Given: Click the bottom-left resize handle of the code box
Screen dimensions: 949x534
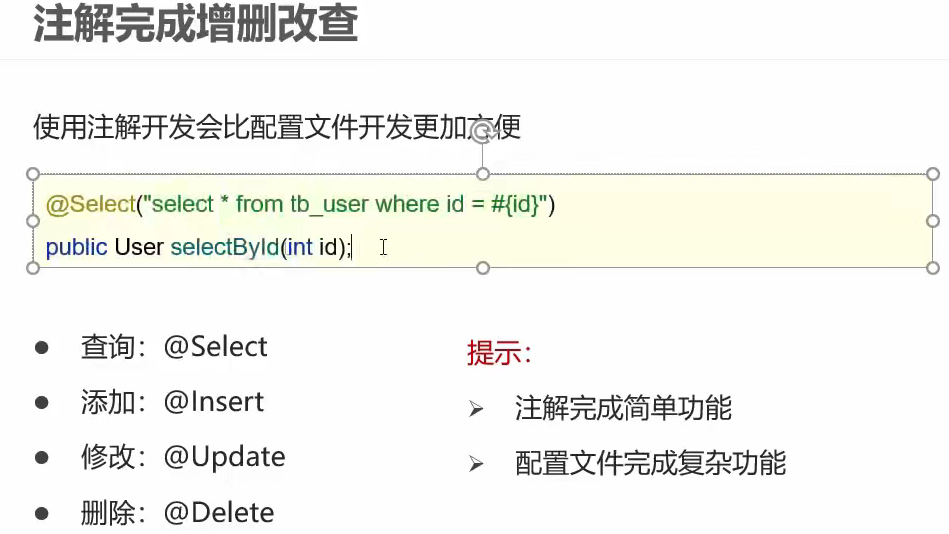Looking at the screenshot, I should click(x=33, y=268).
